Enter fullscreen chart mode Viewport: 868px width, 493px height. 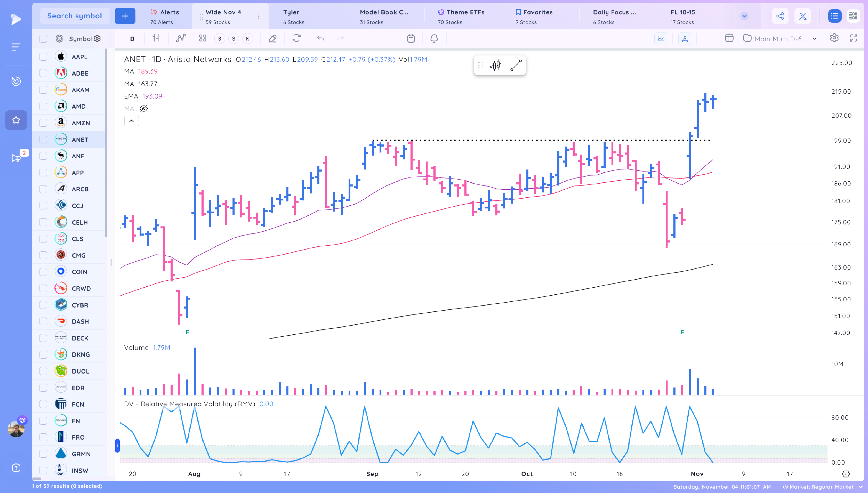(853, 38)
